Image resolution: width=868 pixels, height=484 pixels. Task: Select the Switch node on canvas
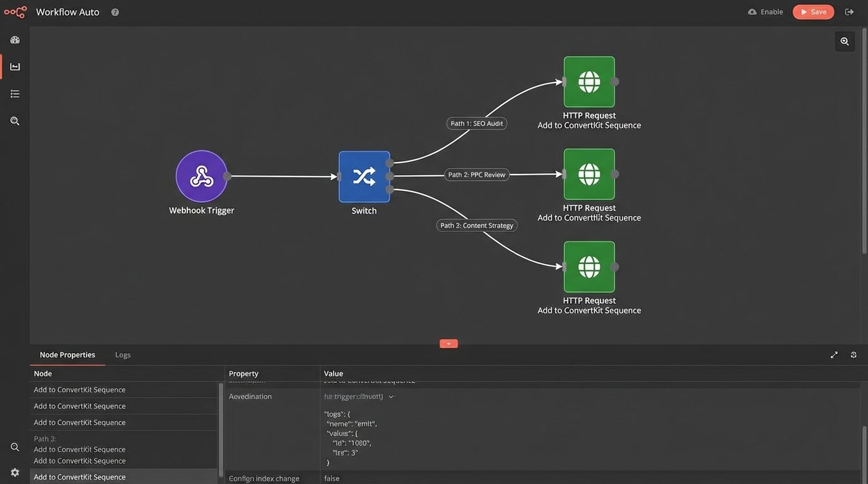pos(364,176)
